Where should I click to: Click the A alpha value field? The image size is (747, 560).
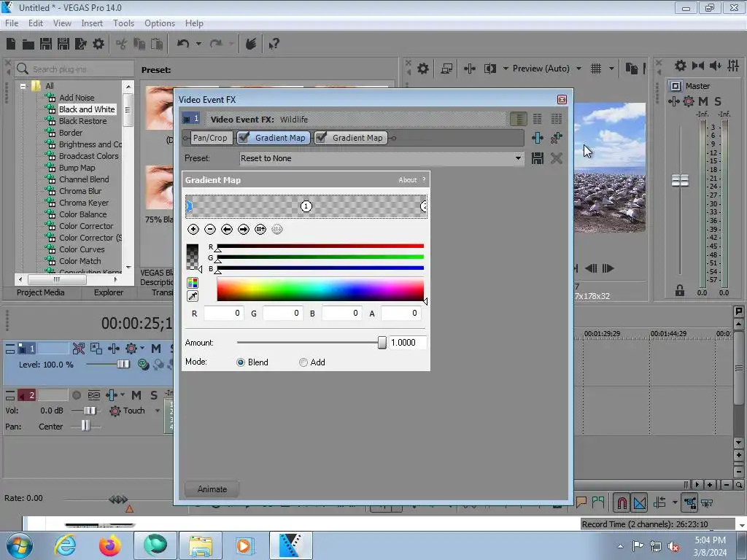(x=401, y=313)
